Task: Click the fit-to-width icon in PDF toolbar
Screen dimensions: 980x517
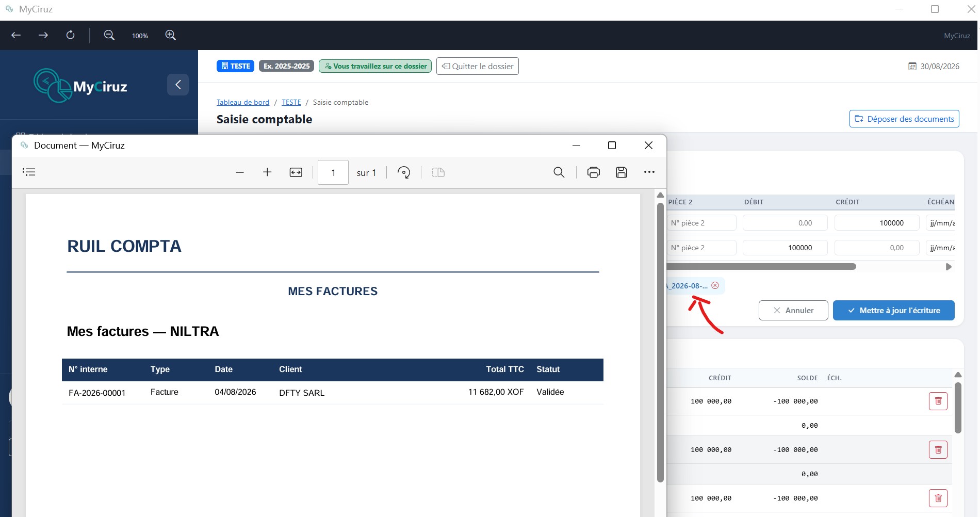Action: pos(296,172)
